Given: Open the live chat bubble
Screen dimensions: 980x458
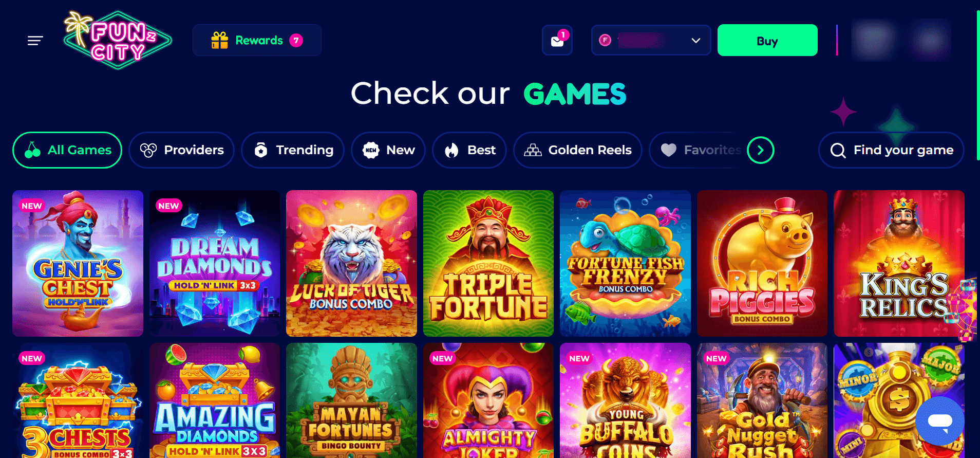Looking at the screenshot, I should click(940, 421).
